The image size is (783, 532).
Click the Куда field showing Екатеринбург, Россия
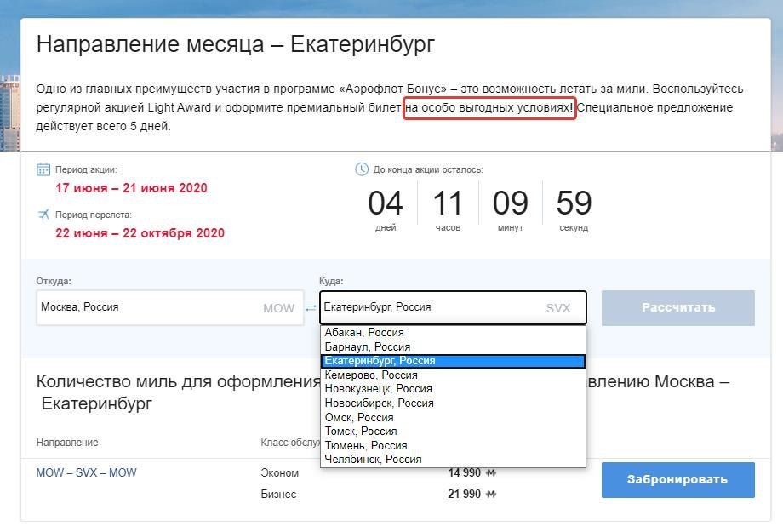point(453,308)
